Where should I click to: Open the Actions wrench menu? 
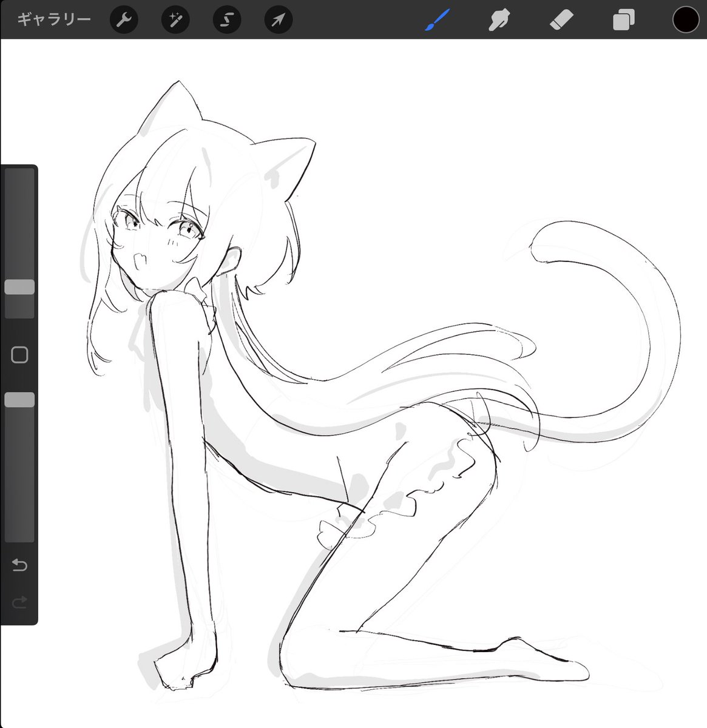[x=124, y=20]
